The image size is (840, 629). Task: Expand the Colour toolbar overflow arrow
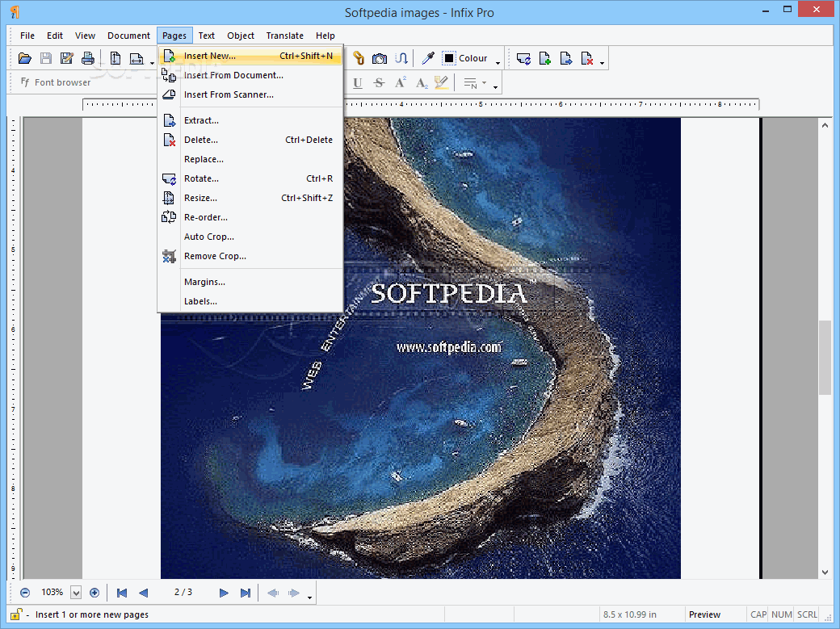pyautogui.click(x=498, y=63)
